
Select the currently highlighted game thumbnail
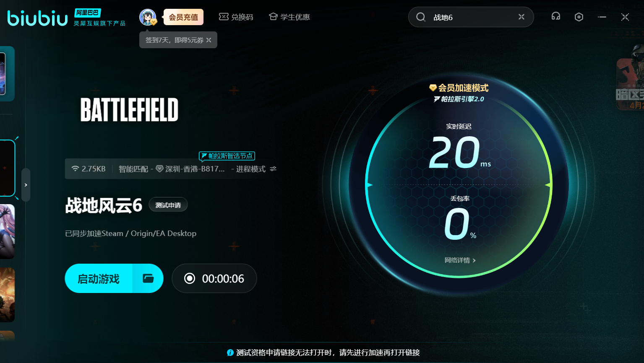coord(8,168)
